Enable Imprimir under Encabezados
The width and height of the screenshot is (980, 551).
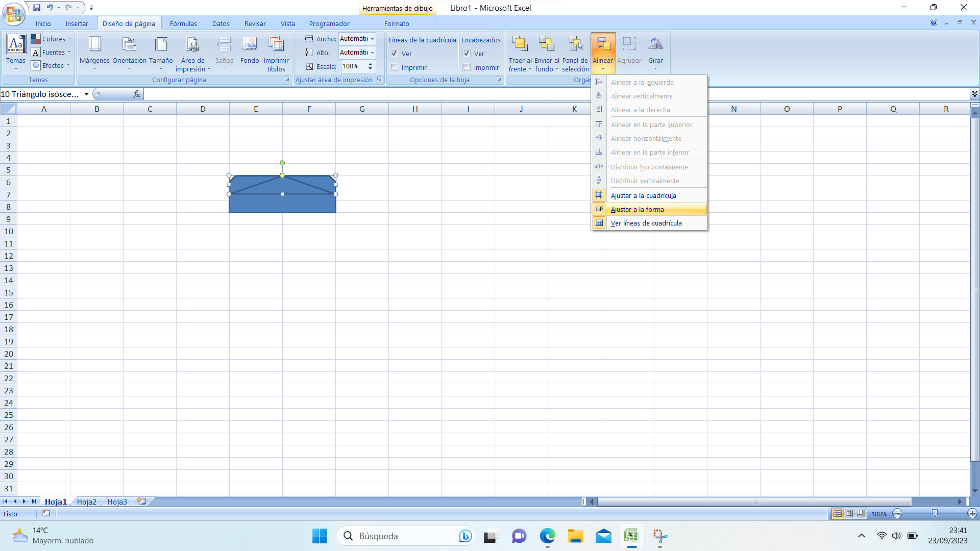[467, 67]
